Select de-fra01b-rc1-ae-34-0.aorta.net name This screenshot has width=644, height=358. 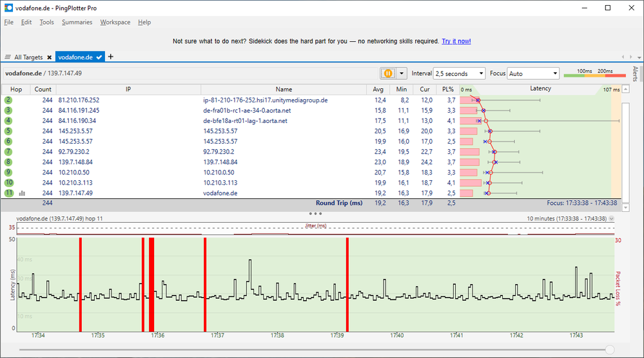247,110
